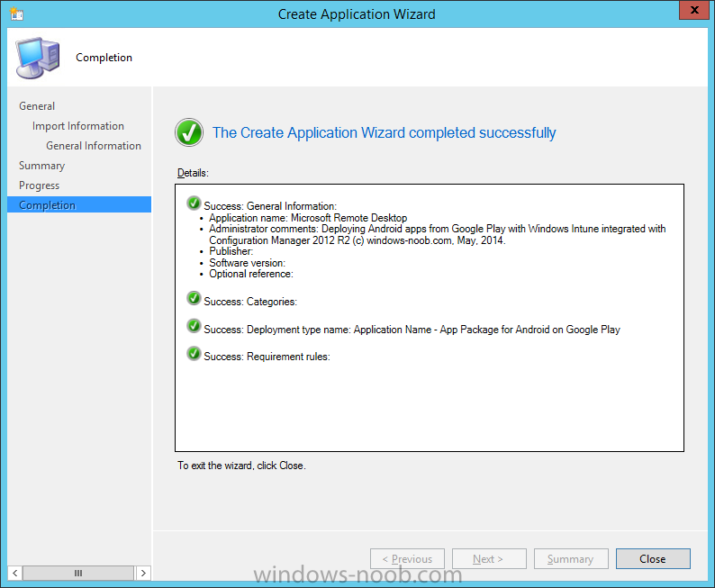
Task: Click the 'Completion' page header title
Action: tap(104, 58)
